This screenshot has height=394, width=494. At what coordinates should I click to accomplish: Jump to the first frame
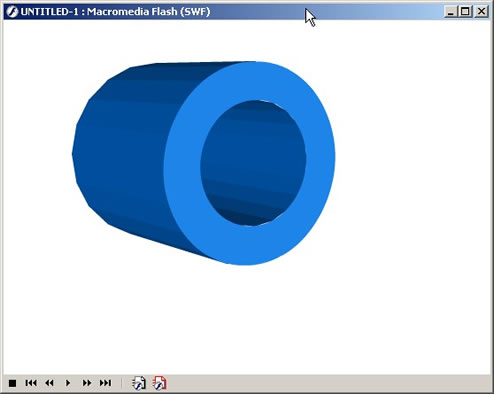[31, 383]
